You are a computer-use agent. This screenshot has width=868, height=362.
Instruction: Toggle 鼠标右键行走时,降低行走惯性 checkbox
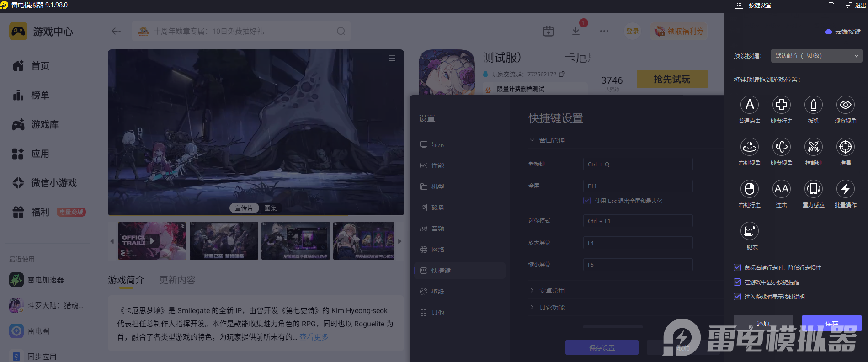coord(737,267)
